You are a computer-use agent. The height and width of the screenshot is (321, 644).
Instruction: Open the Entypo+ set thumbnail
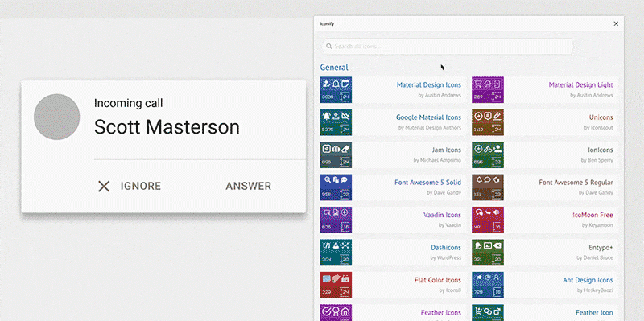[488, 253]
